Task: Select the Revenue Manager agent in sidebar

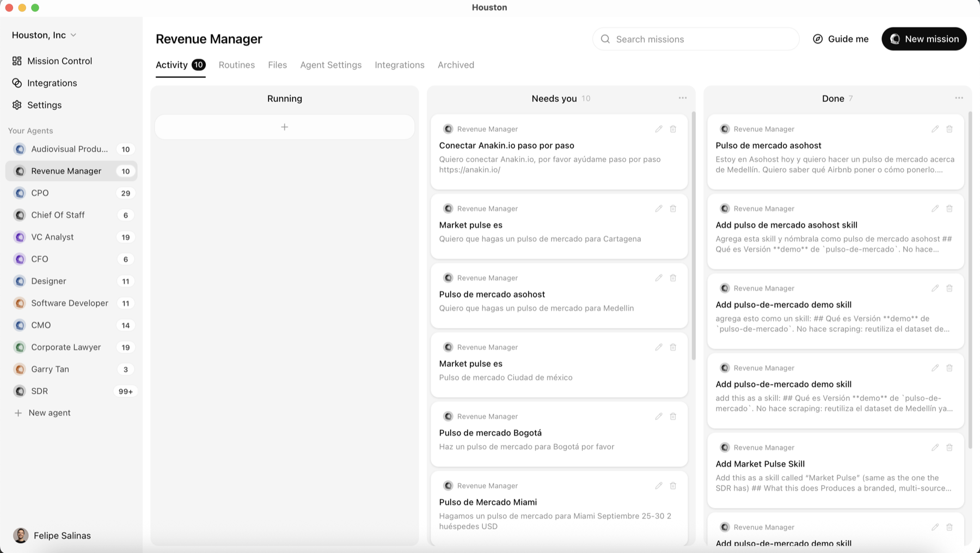Action: click(x=71, y=171)
